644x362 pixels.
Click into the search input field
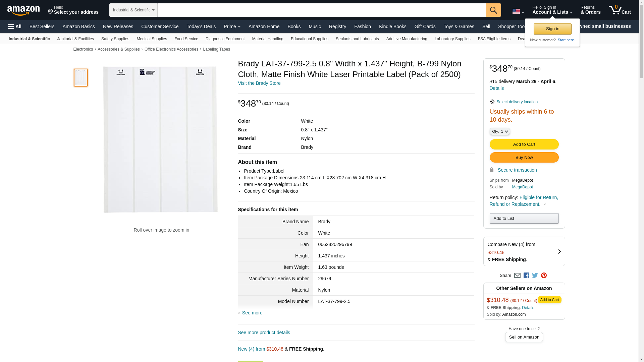click(321, 10)
